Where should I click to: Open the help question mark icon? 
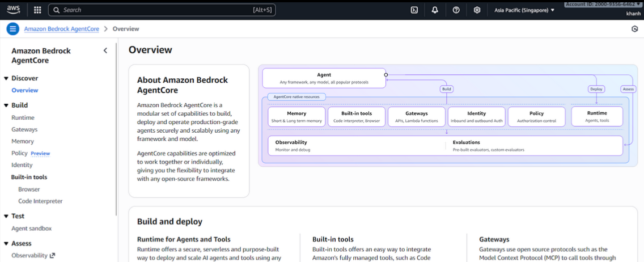pos(456,10)
